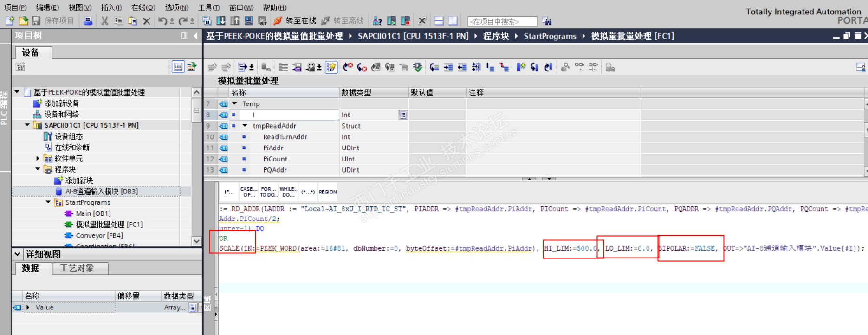Open the 在线(O) menu

[143, 7]
